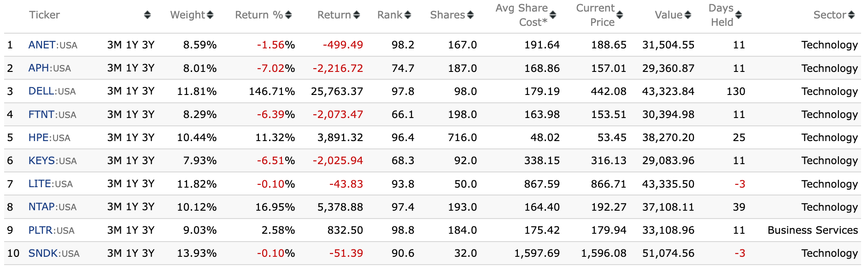Click the Current Price header text
Image resolution: width=868 pixels, height=272 pixels.
(x=595, y=15)
